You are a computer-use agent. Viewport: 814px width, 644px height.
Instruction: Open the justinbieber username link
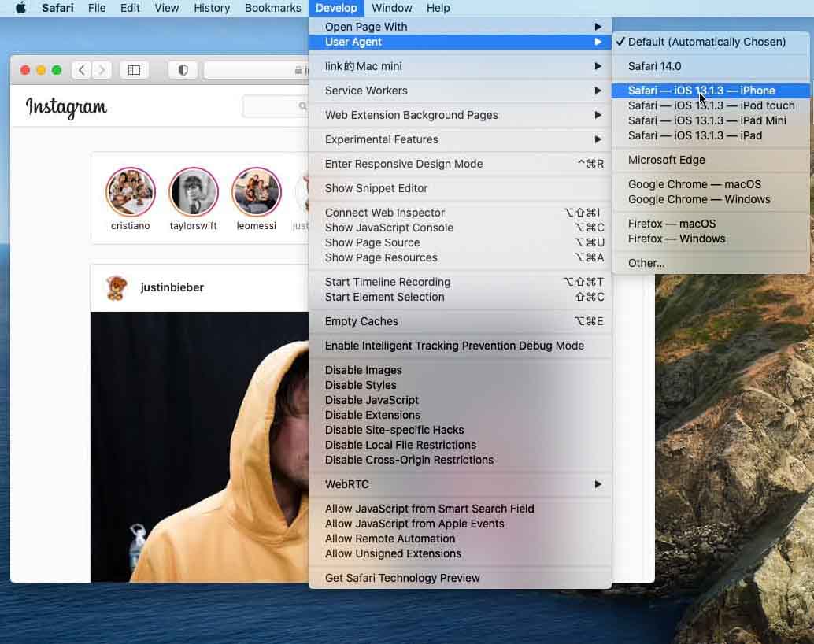pos(172,287)
